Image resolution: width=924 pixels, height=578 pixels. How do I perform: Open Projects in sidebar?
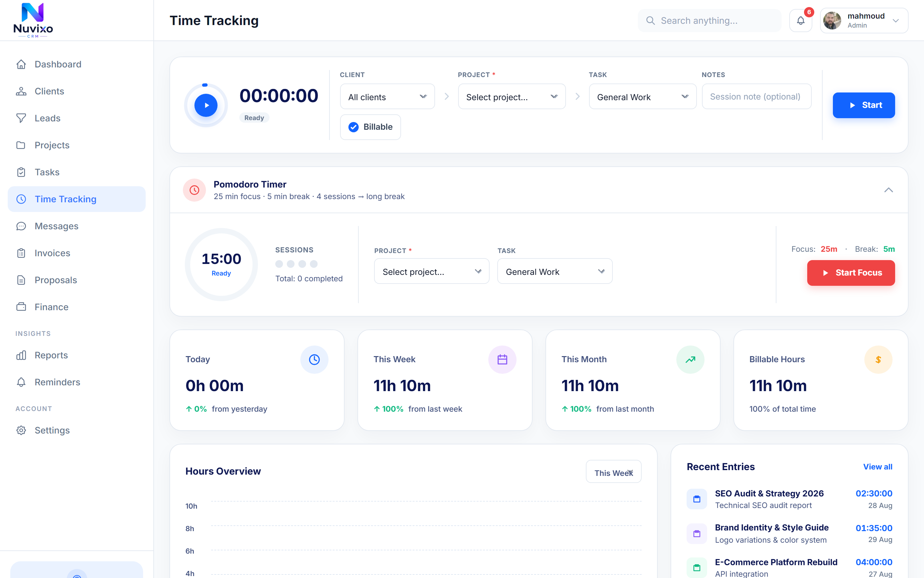(x=76, y=145)
